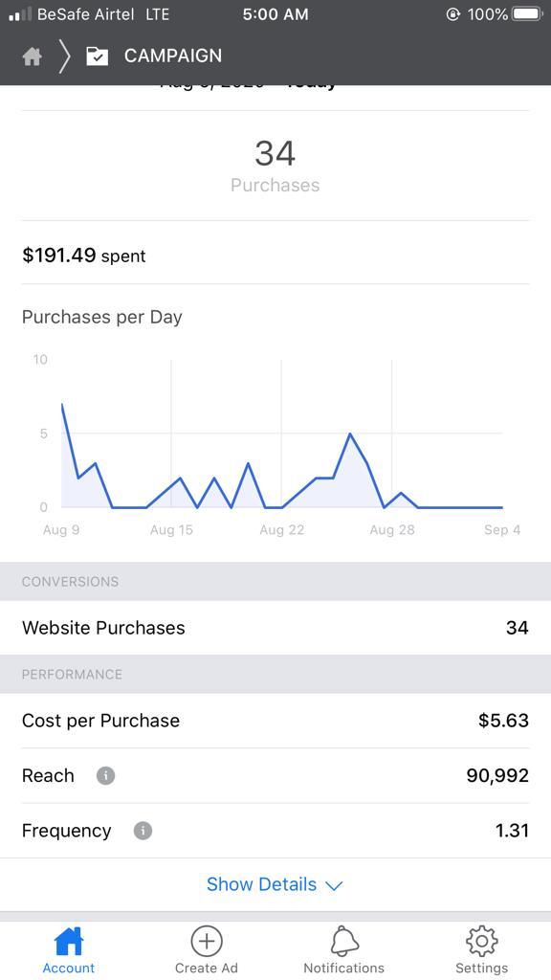Tap the 34 Purchases summary
Viewport: 551px width, 980px height.
pos(275,166)
